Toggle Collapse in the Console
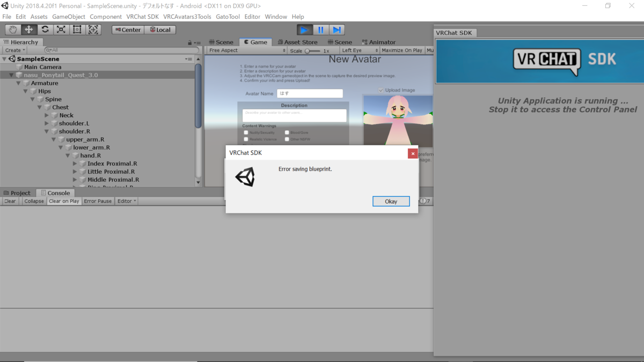The height and width of the screenshot is (362, 644). point(34,201)
